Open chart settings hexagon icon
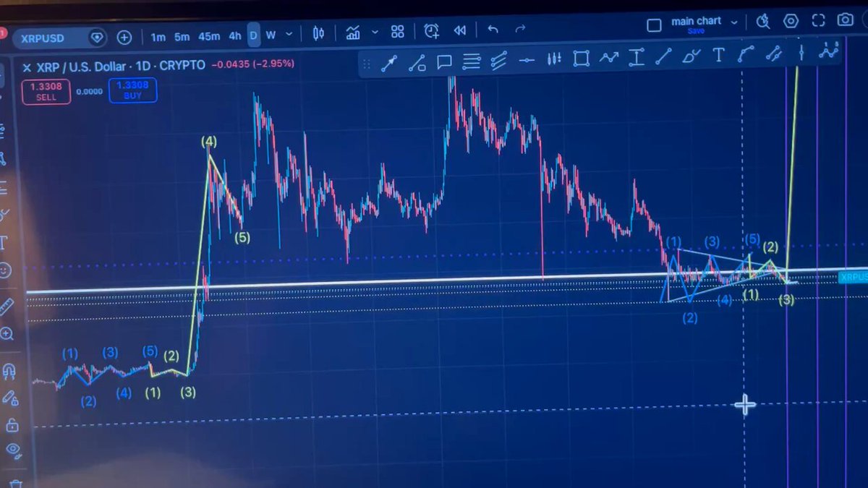 (x=791, y=21)
